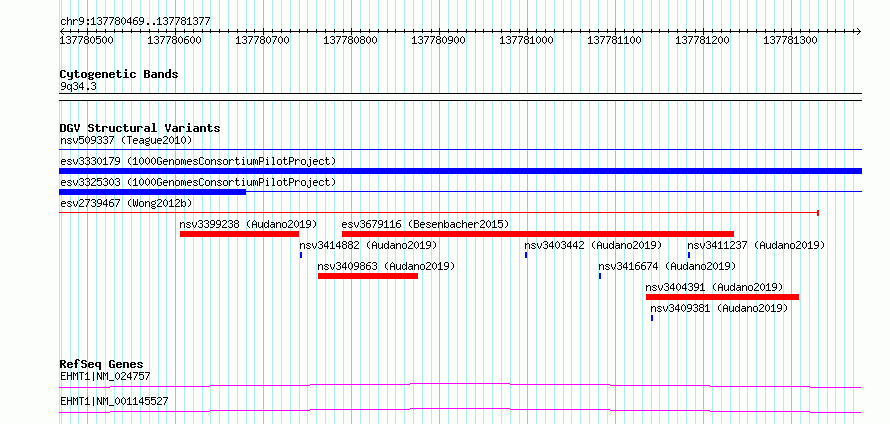The height and width of the screenshot is (424, 890).
Task: Click ruler position 137780800
Action: tap(350, 40)
